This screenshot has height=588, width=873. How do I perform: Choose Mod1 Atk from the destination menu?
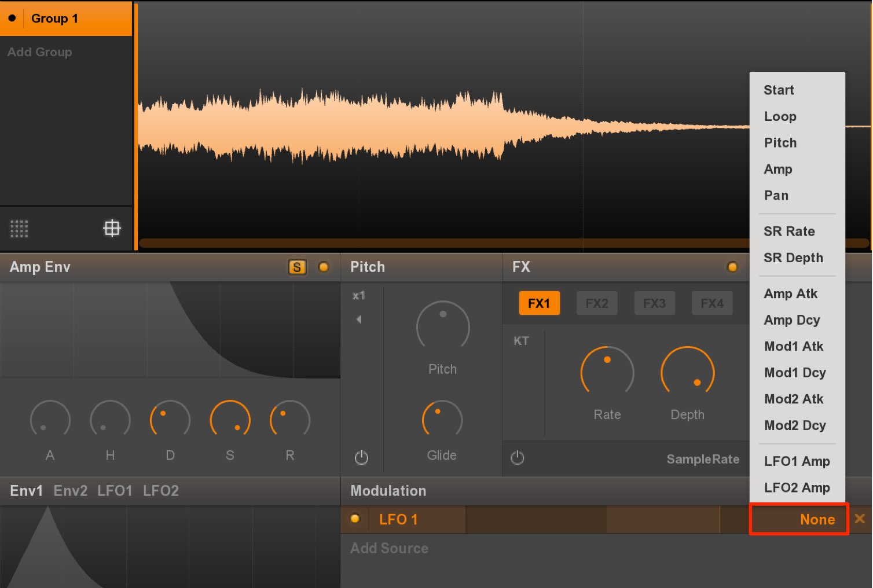pos(797,347)
